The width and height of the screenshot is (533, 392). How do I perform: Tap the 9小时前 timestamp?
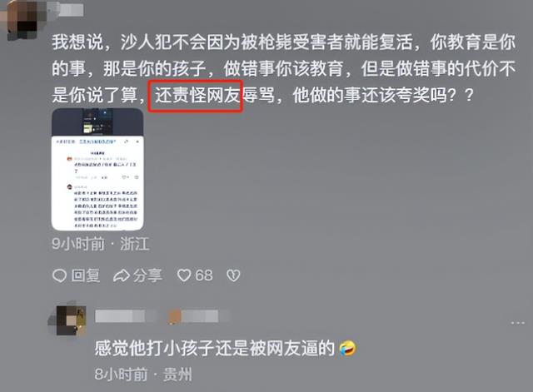click(78, 244)
